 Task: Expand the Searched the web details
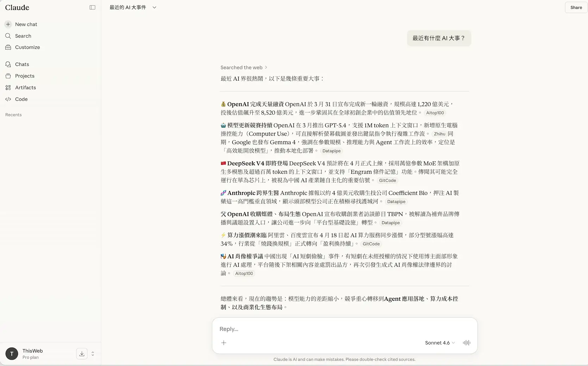tap(244, 68)
